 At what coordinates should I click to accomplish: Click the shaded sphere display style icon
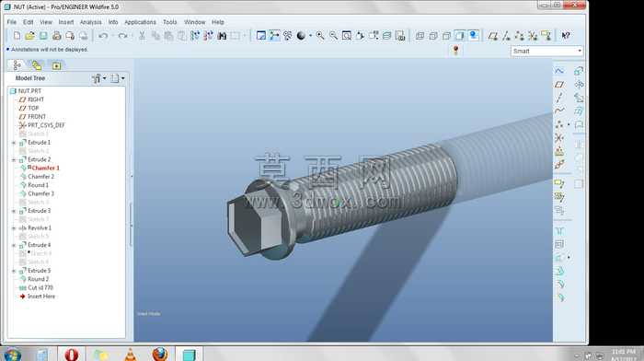coord(301,36)
